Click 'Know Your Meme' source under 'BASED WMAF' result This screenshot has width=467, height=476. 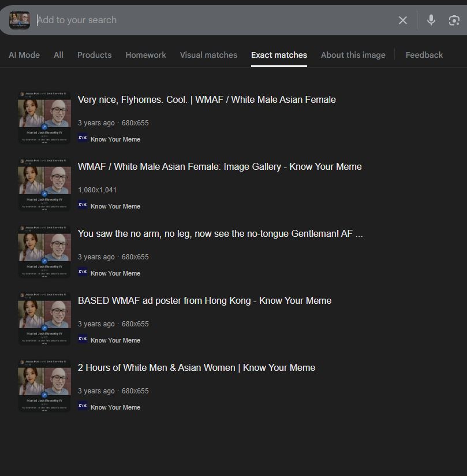click(x=115, y=340)
